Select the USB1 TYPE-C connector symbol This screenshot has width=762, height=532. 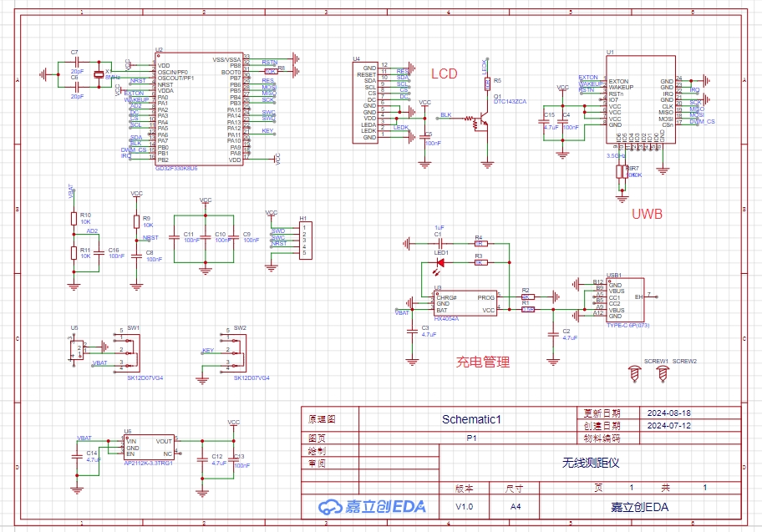click(x=626, y=301)
